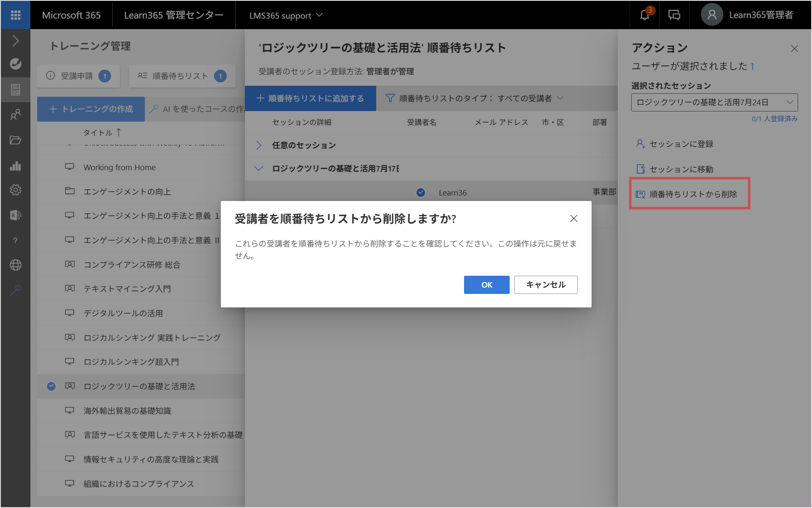This screenshot has width=812, height=508.
Task: Open the 受講申請 tab
Action: 79,76
